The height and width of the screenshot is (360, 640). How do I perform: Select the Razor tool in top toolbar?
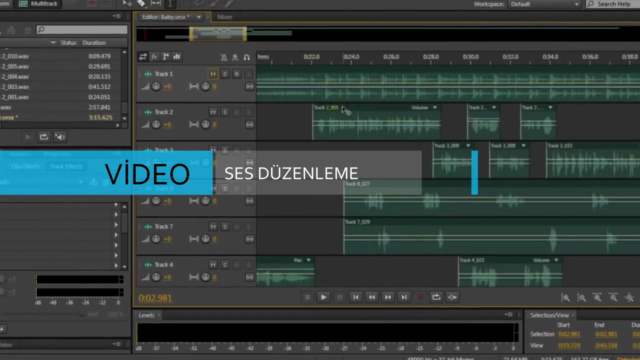click(x=141, y=4)
